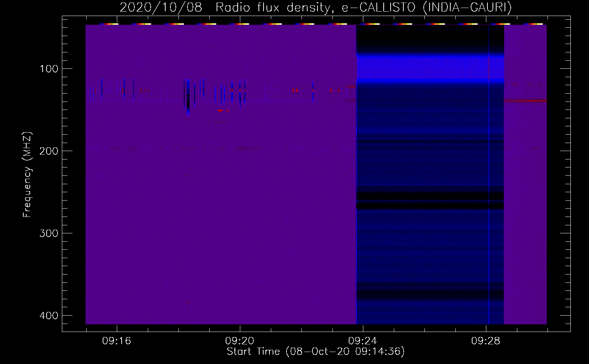Click the 400 frequency tick label

[49, 315]
